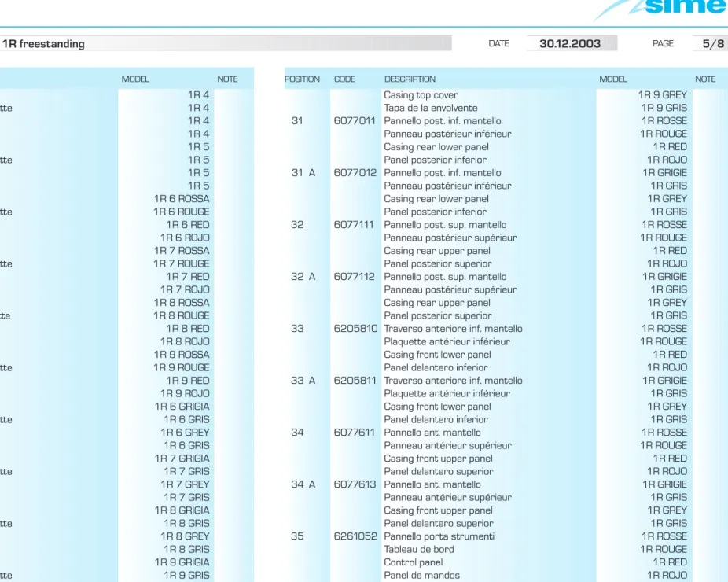Click model '1R 9 ROJO'

point(185,393)
